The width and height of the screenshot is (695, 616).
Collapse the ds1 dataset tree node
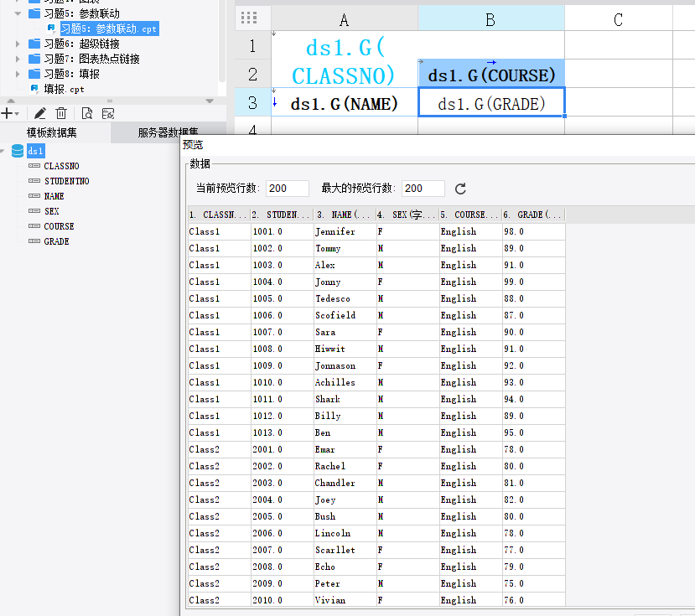[3, 151]
